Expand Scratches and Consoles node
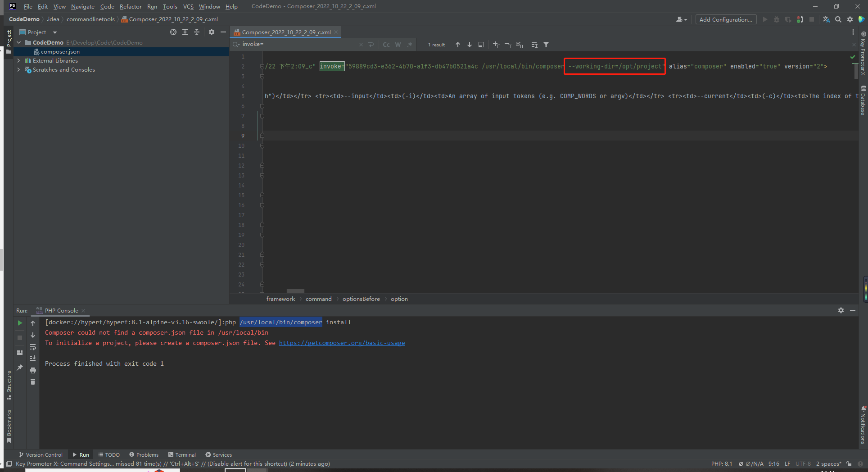Image resolution: width=868 pixels, height=472 pixels. click(x=18, y=69)
